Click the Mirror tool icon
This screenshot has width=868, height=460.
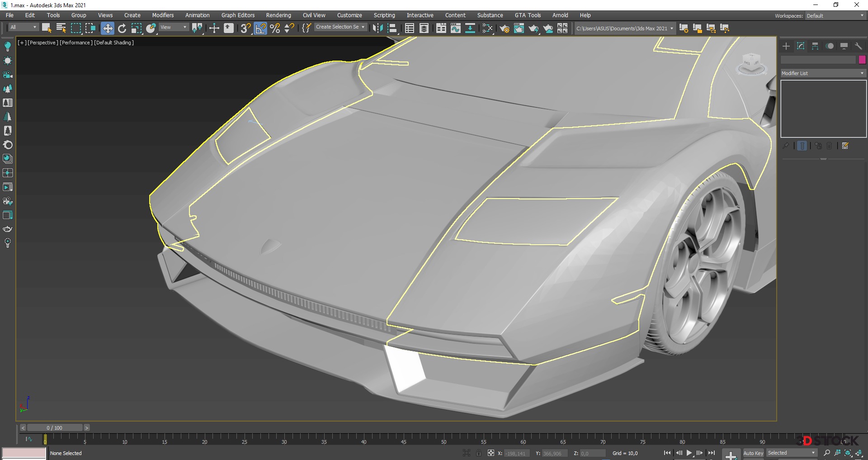coord(377,28)
